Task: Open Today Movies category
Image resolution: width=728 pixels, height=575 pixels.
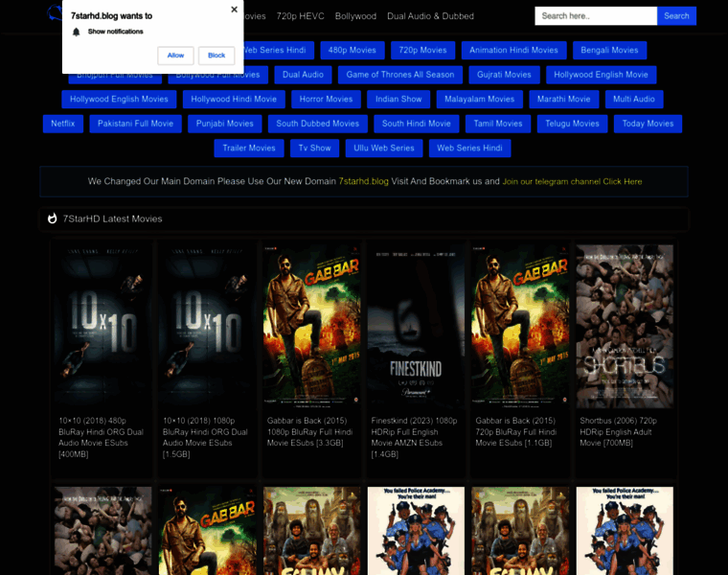Action: [x=648, y=124]
